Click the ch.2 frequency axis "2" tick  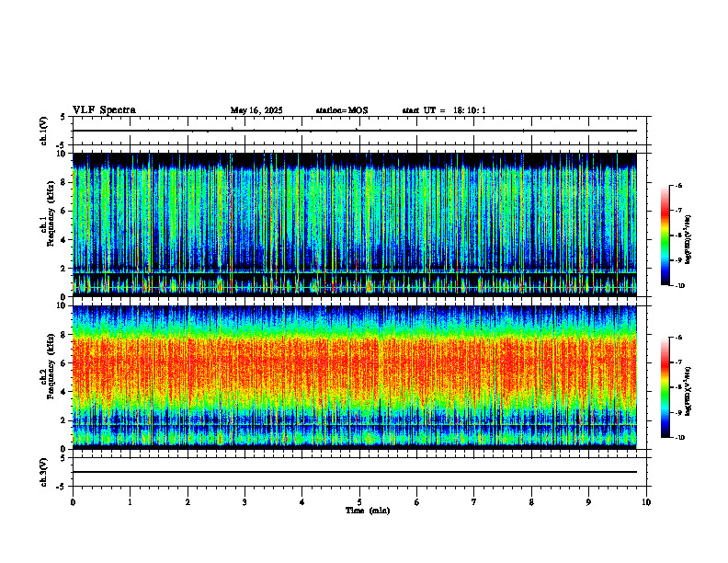click(x=64, y=420)
